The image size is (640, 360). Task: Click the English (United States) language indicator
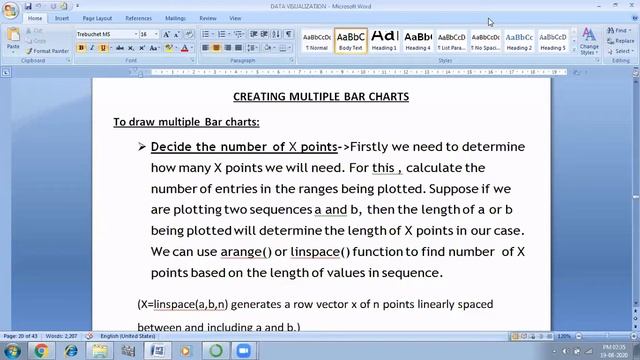pos(128,336)
